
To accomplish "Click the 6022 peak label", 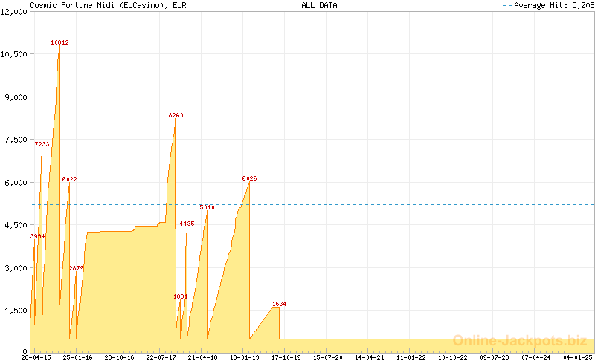I will pos(69,180).
